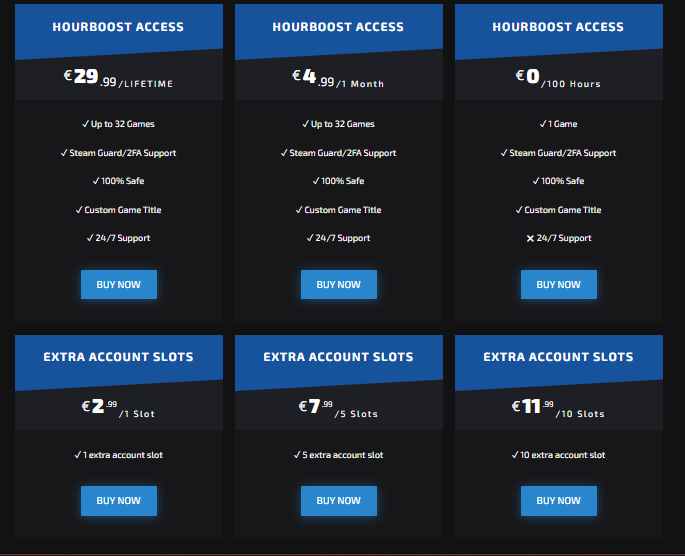685x556 pixels.
Task: Click the €11.99 / 10 Slots price
Action: pos(558,408)
